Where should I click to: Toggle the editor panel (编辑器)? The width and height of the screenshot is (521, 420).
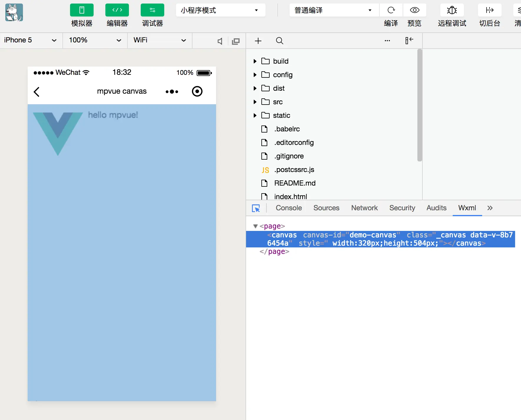(117, 10)
